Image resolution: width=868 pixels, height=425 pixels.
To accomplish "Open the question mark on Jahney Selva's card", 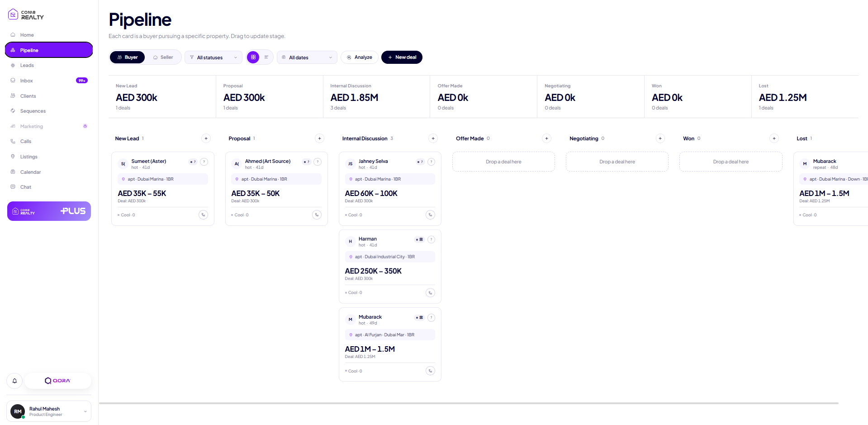I will 432,162.
